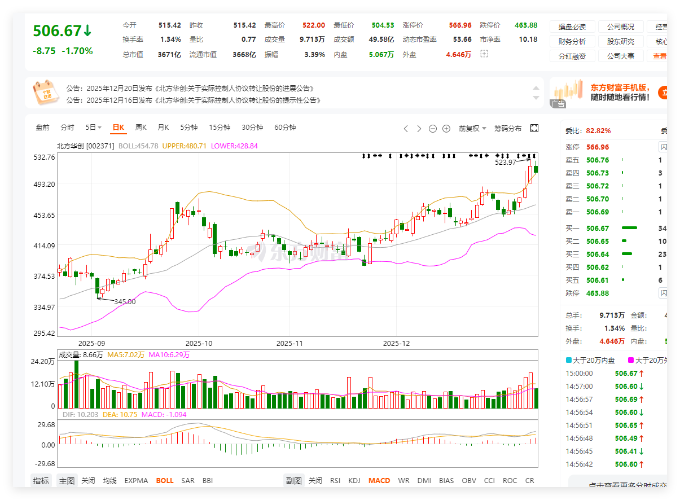Enable RSI sub chart indicator
Image resolution: width=680 pixels, height=500 pixels.
[335, 480]
